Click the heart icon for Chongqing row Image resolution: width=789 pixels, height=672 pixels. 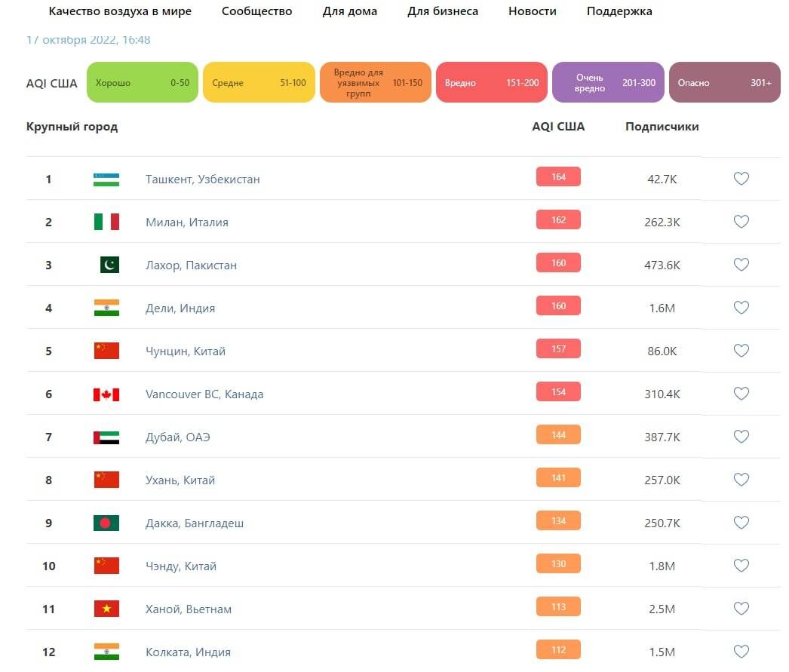click(x=741, y=351)
